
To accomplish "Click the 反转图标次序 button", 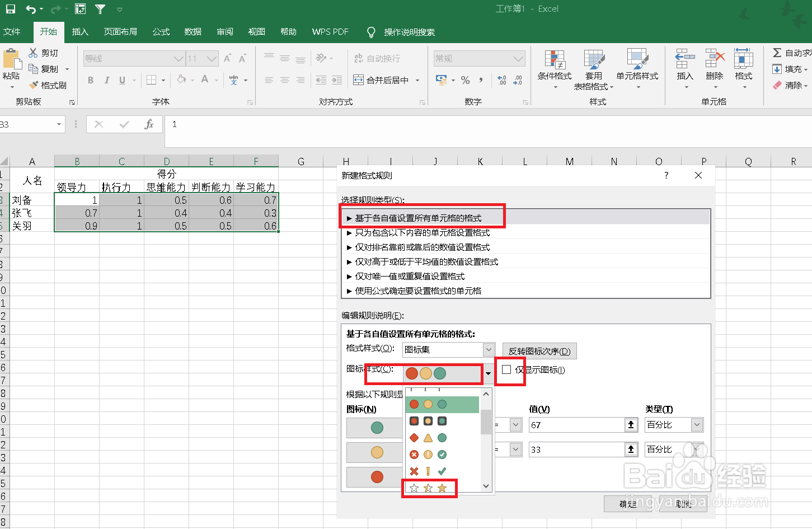I will coord(539,350).
